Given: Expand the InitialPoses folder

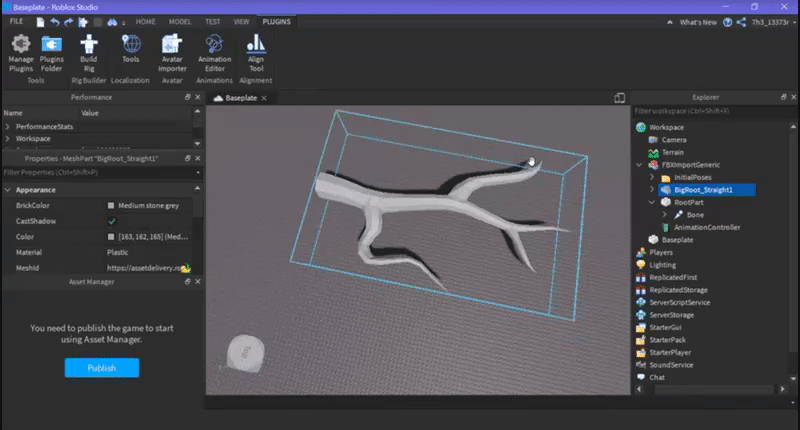Looking at the screenshot, I should click(x=653, y=177).
